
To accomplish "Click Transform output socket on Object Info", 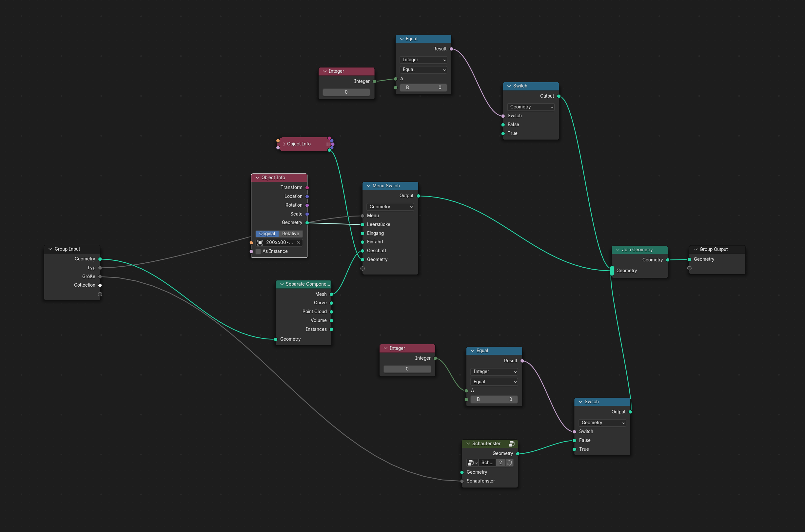I will pos(307,188).
